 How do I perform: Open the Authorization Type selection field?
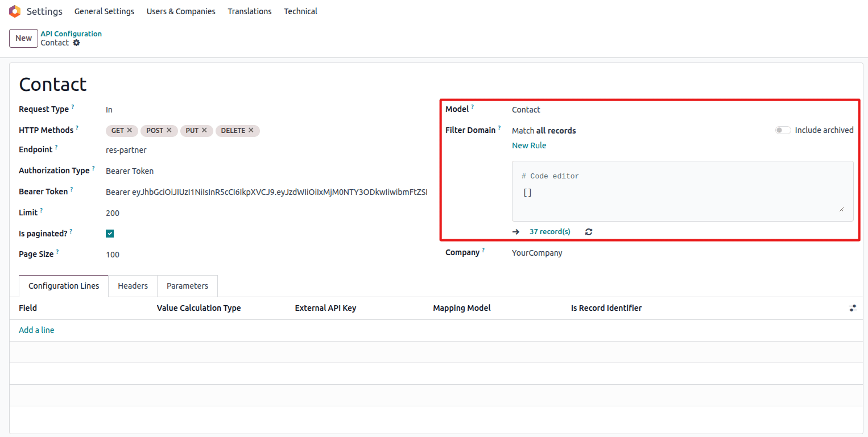pyautogui.click(x=228, y=171)
